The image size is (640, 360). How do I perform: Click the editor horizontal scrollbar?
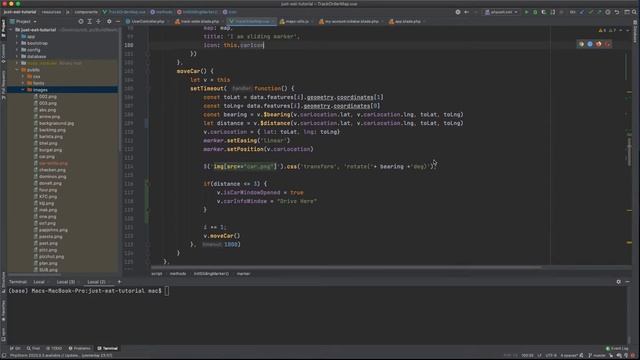pos(346,267)
